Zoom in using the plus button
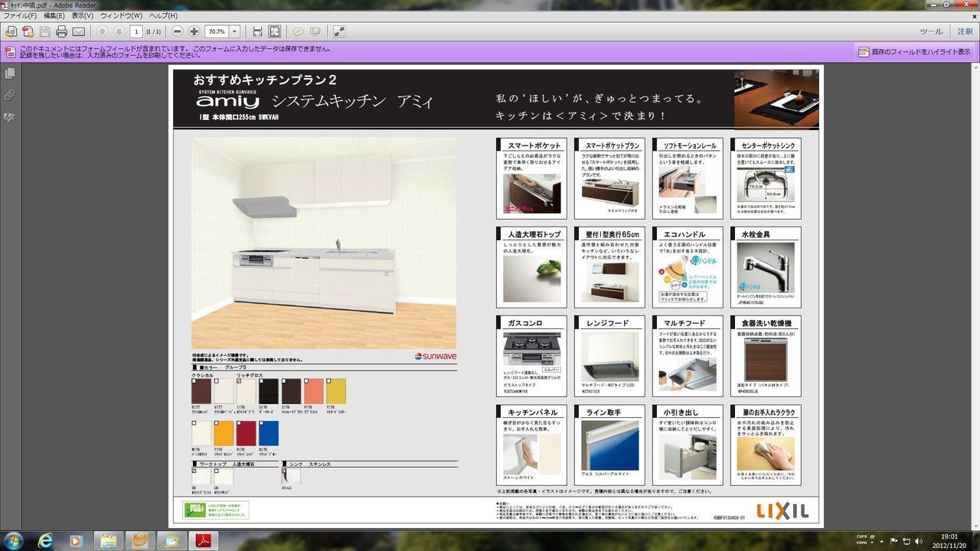The width and height of the screenshot is (980, 551). (194, 31)
